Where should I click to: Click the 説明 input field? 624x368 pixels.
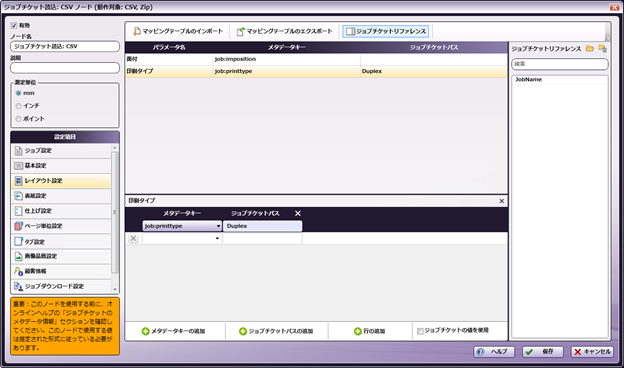[65, 68]
